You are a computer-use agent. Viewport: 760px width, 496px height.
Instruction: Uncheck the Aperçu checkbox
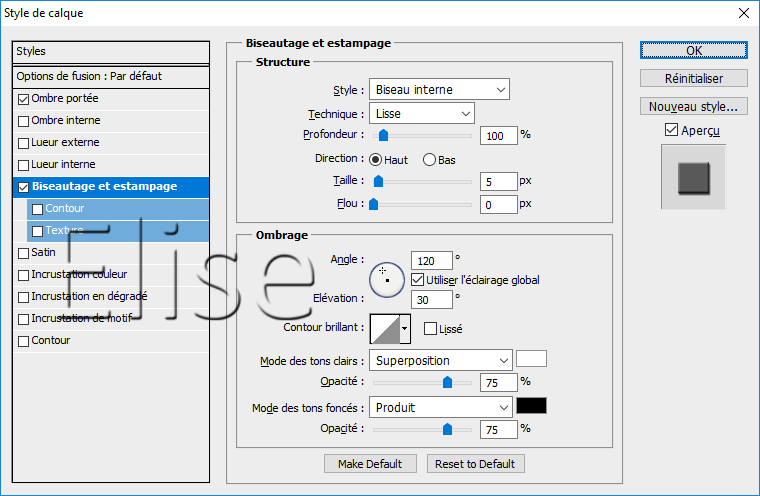(671, 130)
